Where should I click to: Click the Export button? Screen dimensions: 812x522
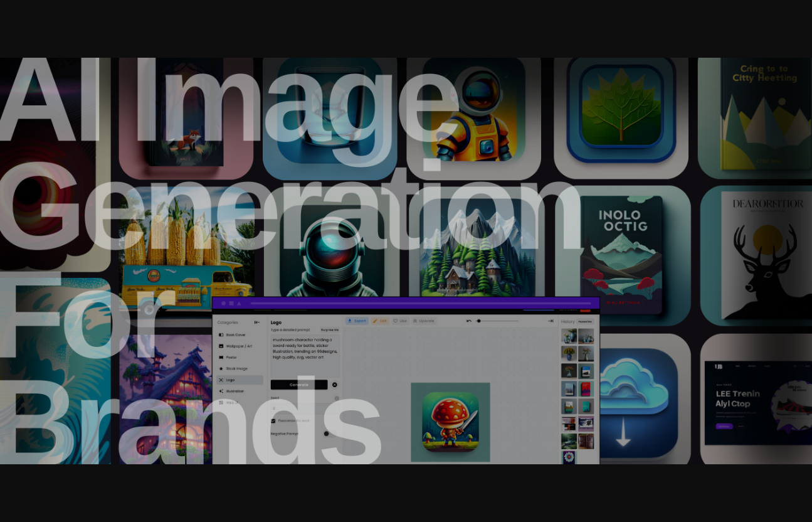(x=357, y=321)
